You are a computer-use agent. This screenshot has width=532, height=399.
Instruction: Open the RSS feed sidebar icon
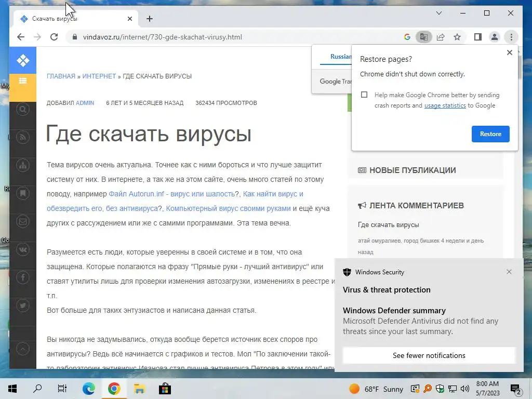click(x=23, y=137)
